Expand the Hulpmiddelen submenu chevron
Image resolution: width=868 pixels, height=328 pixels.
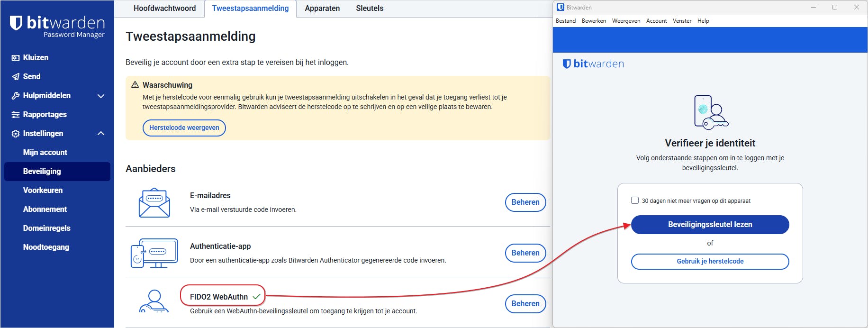(101, 96)
